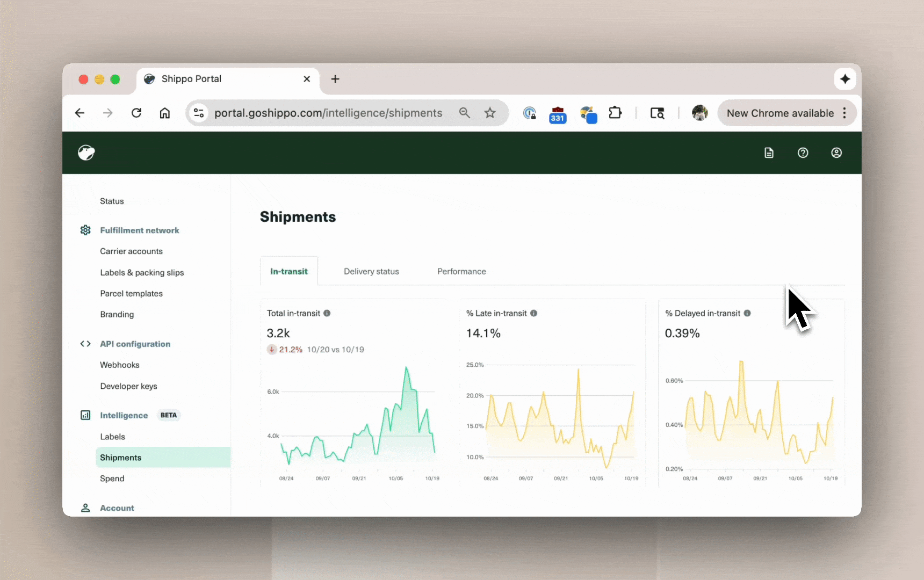Viewport: 924px width, 580px height.
Task: Open the password manager extension icon
Action: point(530,113)
